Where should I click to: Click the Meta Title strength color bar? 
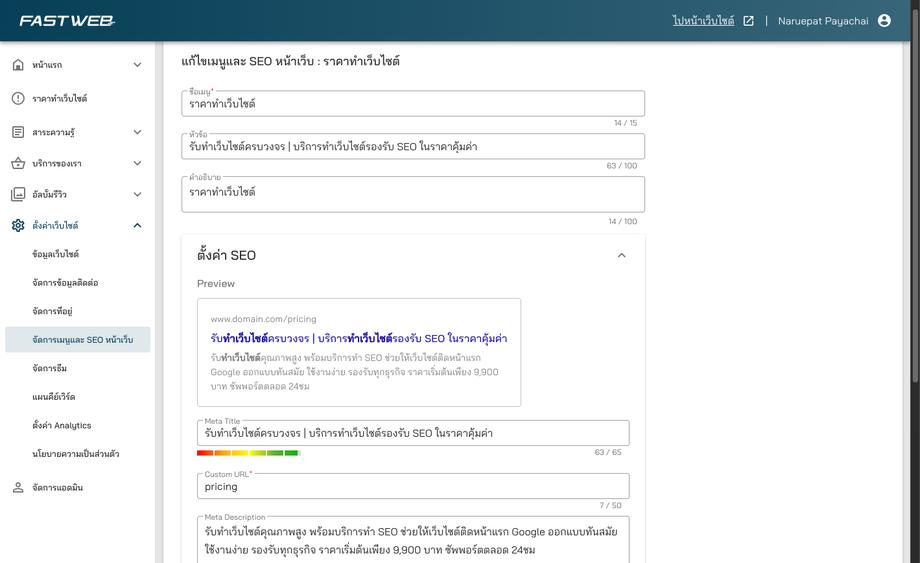pos(248,453)
